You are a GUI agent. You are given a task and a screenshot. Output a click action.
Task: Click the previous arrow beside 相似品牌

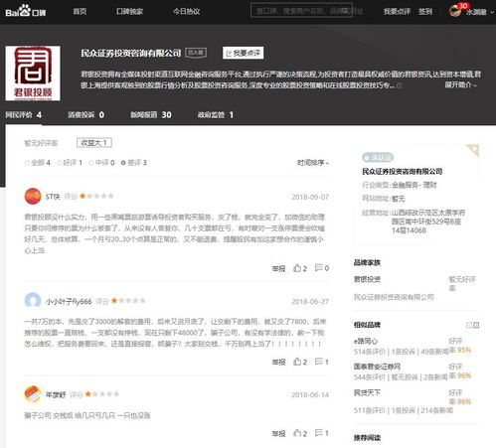[469, 325]
